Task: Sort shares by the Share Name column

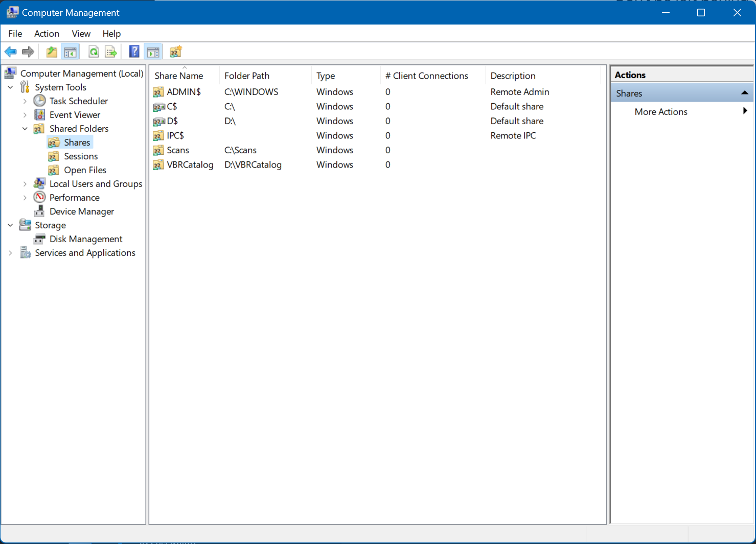Action: (178, 75)
